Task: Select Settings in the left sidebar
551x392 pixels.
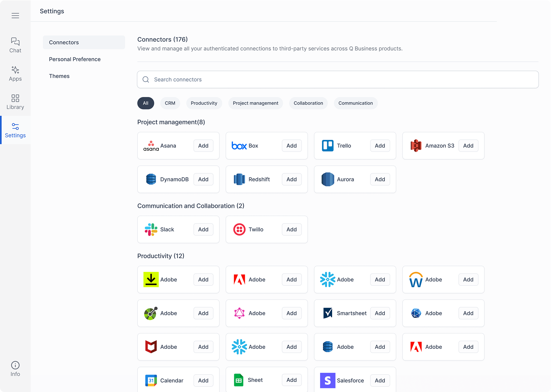Action: [x=15, y=130]
